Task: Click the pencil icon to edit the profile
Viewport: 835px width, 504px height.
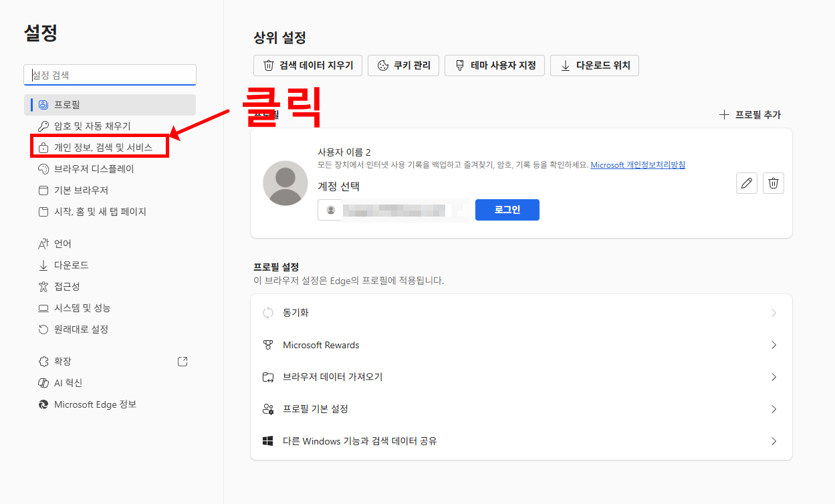Action: coord(747,183)
